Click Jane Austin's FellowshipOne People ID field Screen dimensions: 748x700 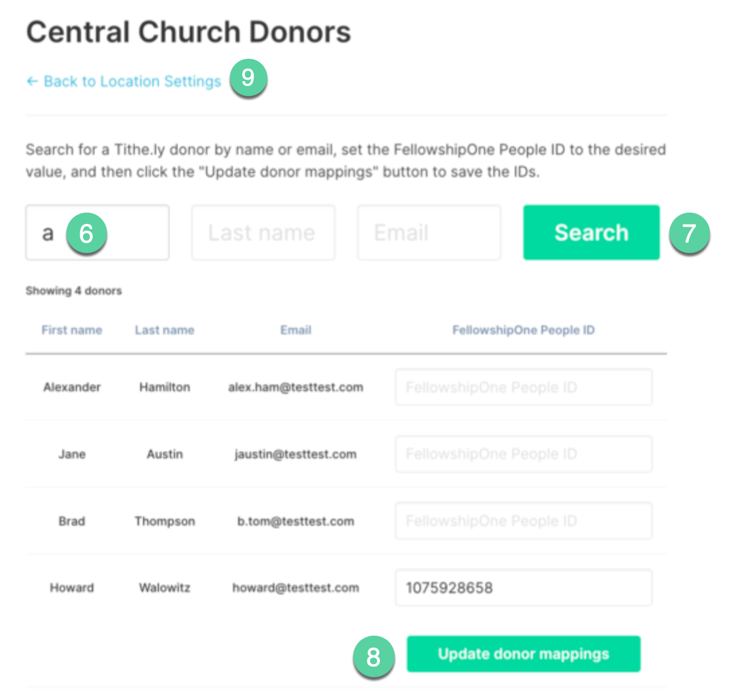[523, 454]
